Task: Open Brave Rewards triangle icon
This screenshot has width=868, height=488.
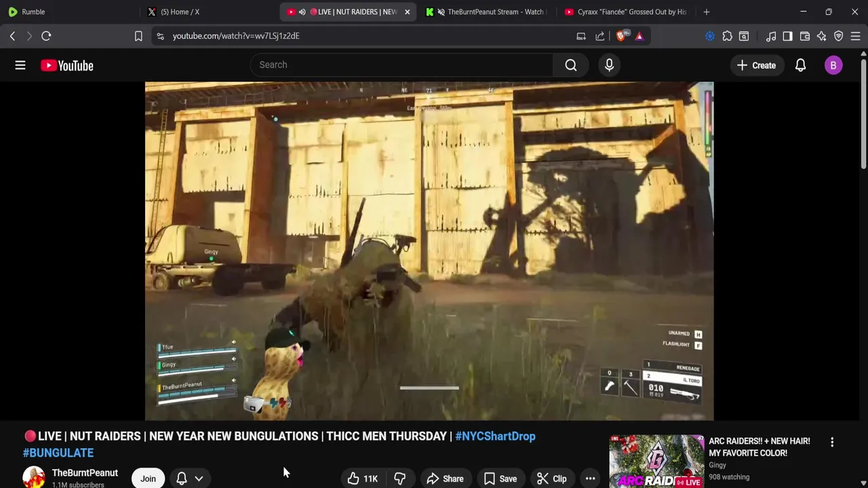Action: [639, 36]
